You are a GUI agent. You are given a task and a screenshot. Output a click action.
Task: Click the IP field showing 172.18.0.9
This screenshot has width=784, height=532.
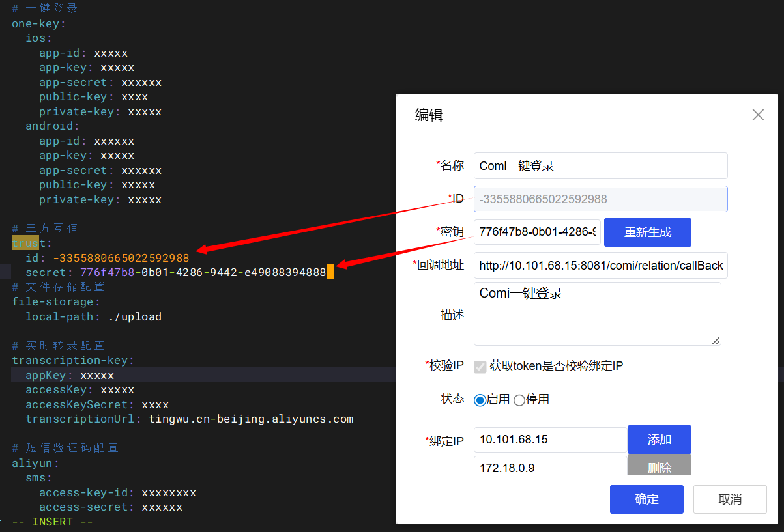point(550,466)
